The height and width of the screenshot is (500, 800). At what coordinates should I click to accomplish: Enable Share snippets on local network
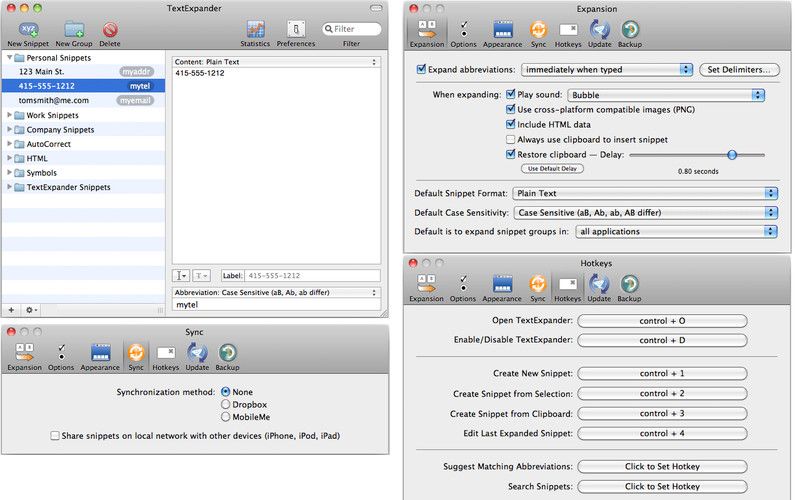[55, 435]
